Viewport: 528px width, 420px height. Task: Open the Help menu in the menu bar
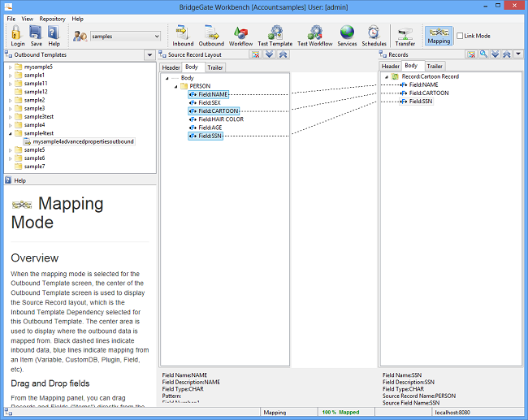coord(77,19)
